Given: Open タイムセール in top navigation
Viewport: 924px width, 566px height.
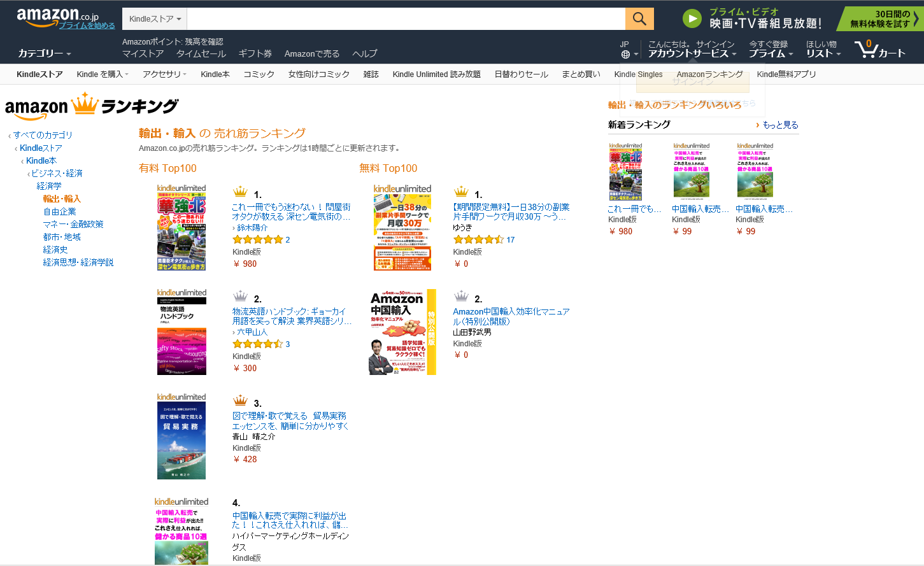Looking at the screenshot, I should [201, 54].
